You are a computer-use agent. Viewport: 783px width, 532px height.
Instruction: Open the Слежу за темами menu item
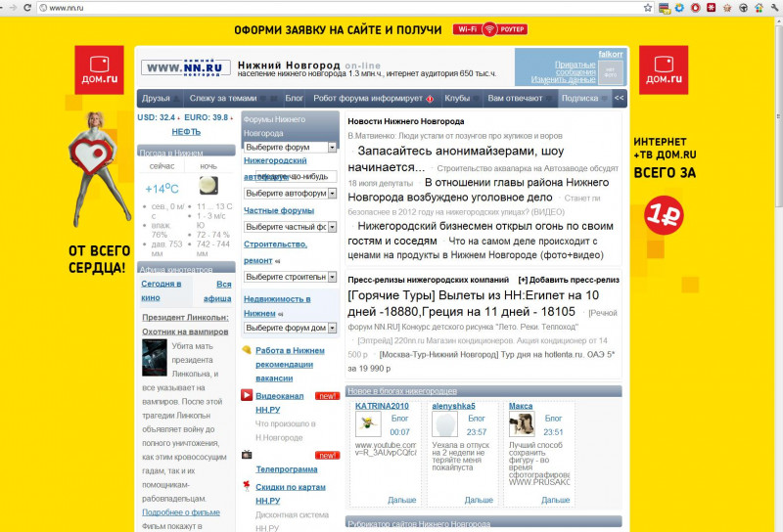(x=223, y=99)
